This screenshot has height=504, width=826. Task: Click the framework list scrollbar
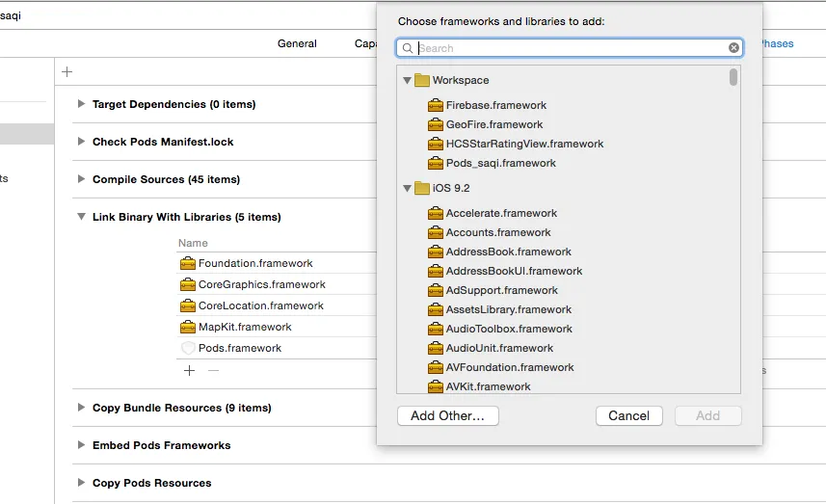click(x=733, y=78)
